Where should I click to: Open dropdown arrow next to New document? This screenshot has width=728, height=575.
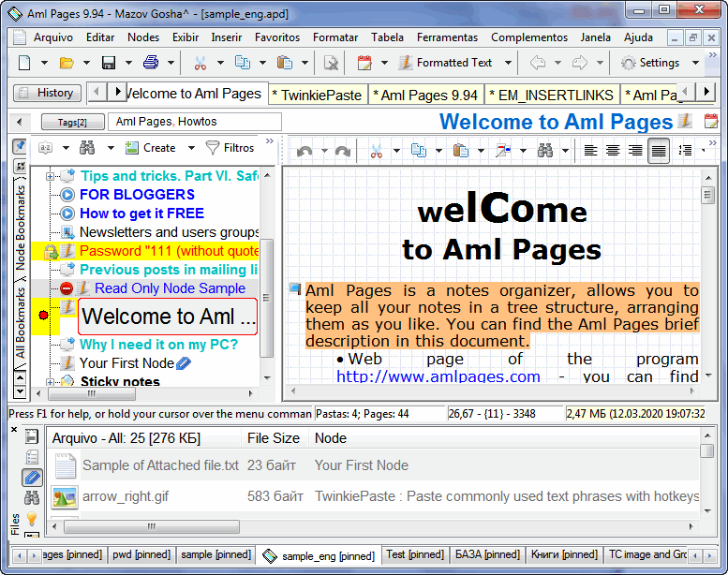(x=44, y=63)
